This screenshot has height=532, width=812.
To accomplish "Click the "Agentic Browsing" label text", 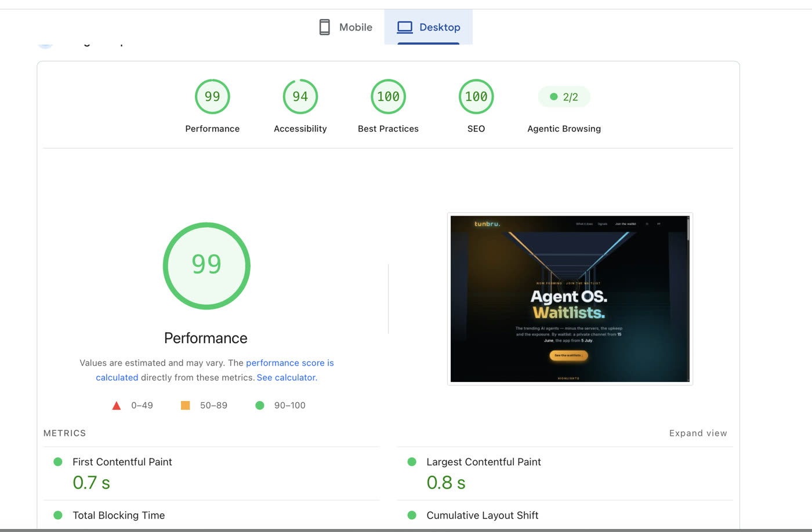I will (564, 129).
